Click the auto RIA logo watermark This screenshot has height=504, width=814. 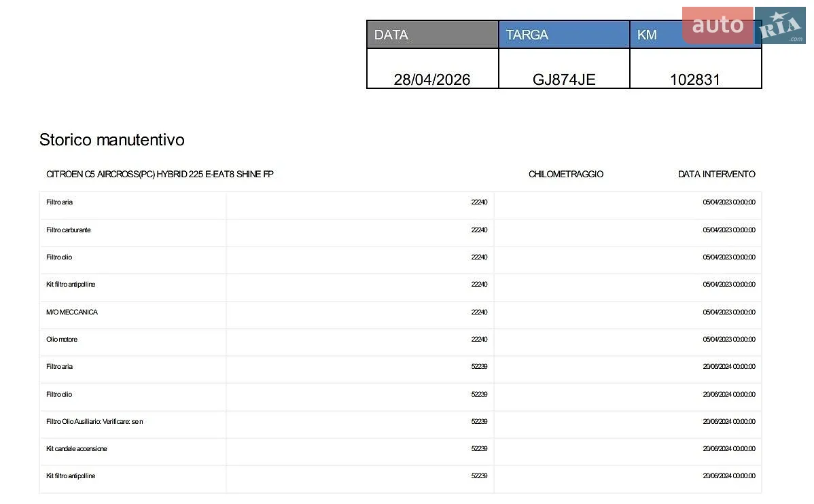tap(743, 25)
